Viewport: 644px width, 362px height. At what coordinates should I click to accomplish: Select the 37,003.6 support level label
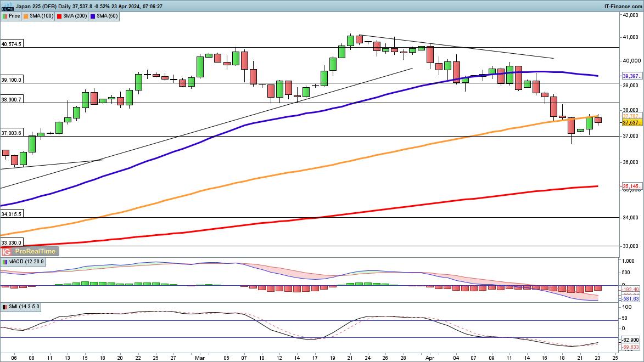coord(12,133)
